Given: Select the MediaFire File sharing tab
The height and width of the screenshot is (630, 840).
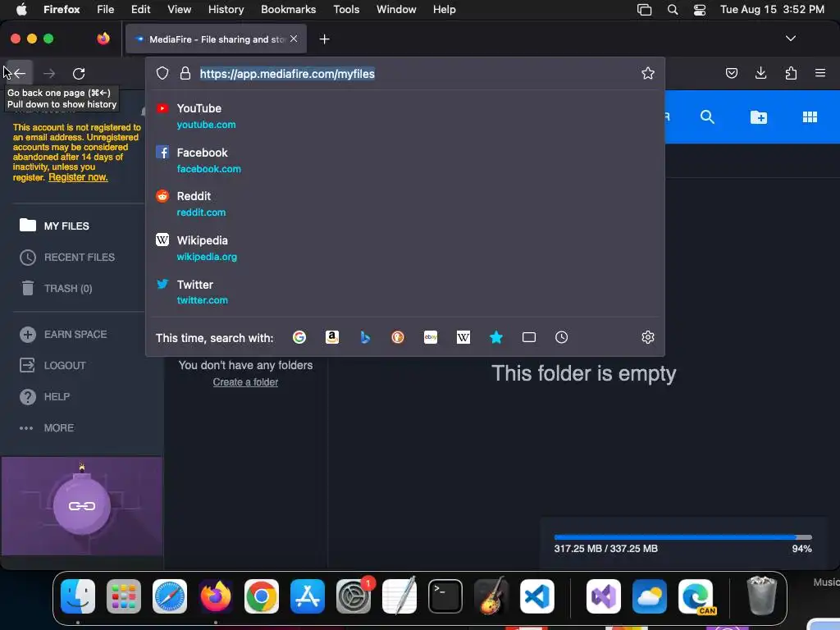Looking at the screenshot, I should point(216,39).
